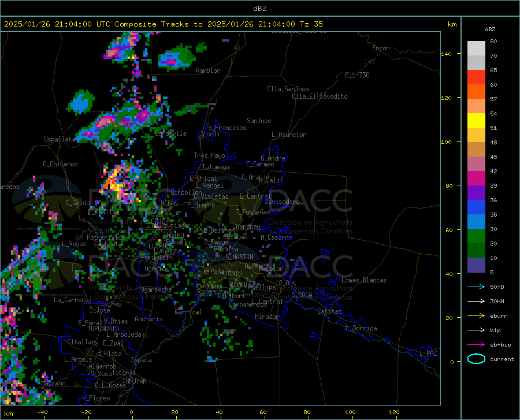Click the 30HM white arrow legend icon

[476, 302]
